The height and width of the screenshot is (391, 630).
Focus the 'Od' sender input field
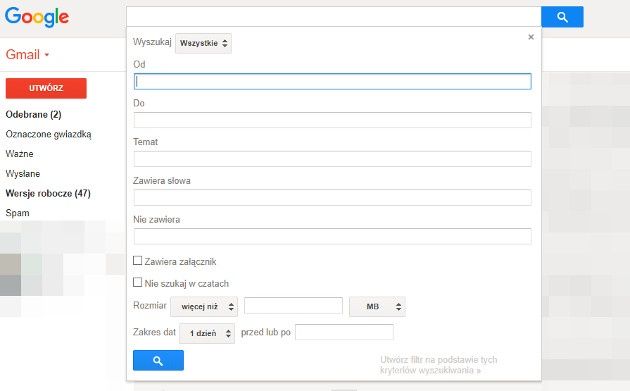333,82
